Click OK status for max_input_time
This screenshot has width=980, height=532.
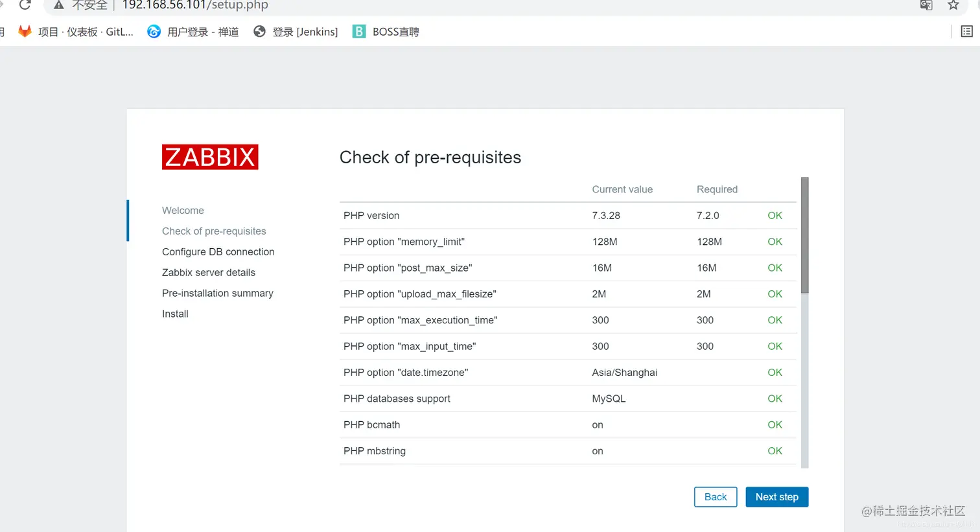775,347
